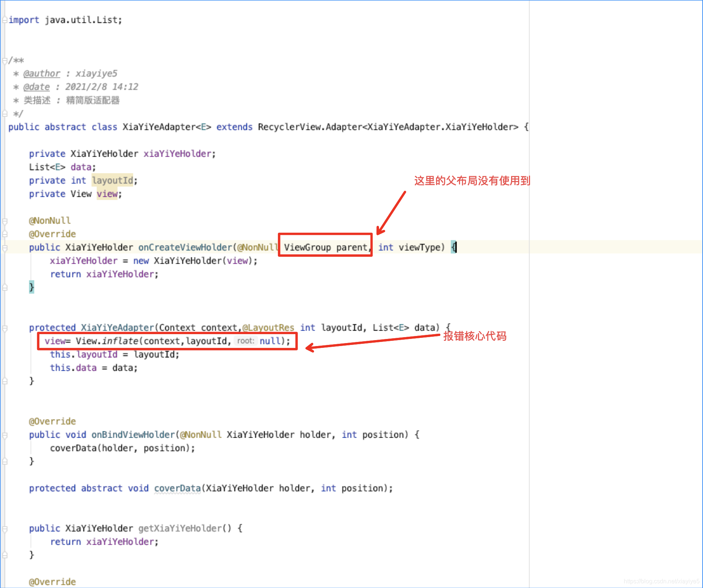The height and width of the screenshot is (588, 703).
Task: Click the fold end marker after onCreateViewHolder
Action: click(4, 287)
